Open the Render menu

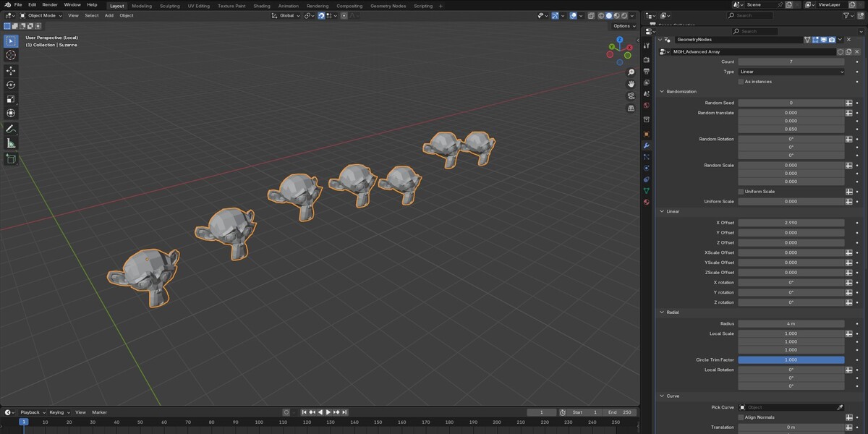50,5
